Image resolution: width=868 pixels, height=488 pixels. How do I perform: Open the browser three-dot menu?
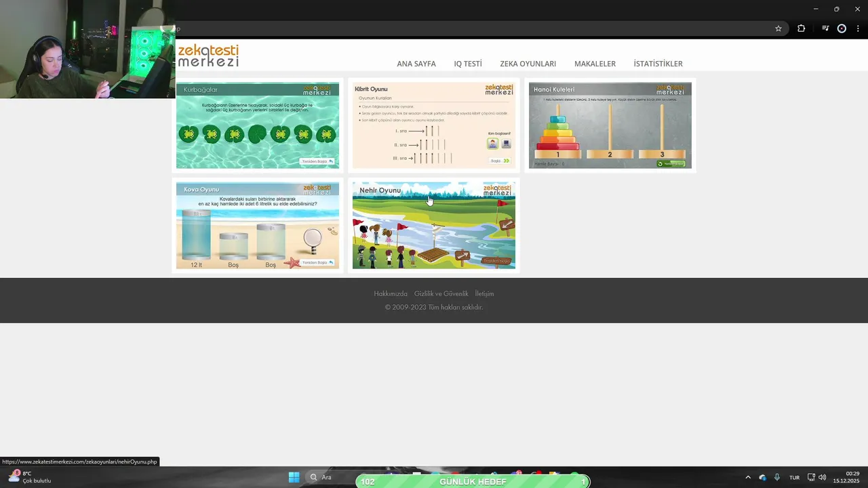pos(858,28)
